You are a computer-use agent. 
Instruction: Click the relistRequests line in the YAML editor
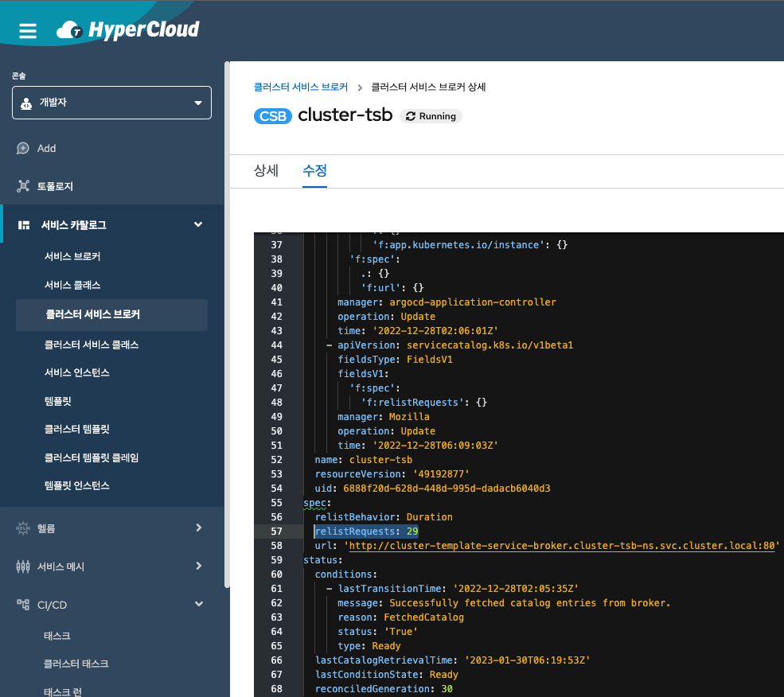click(x=366, y=532)
